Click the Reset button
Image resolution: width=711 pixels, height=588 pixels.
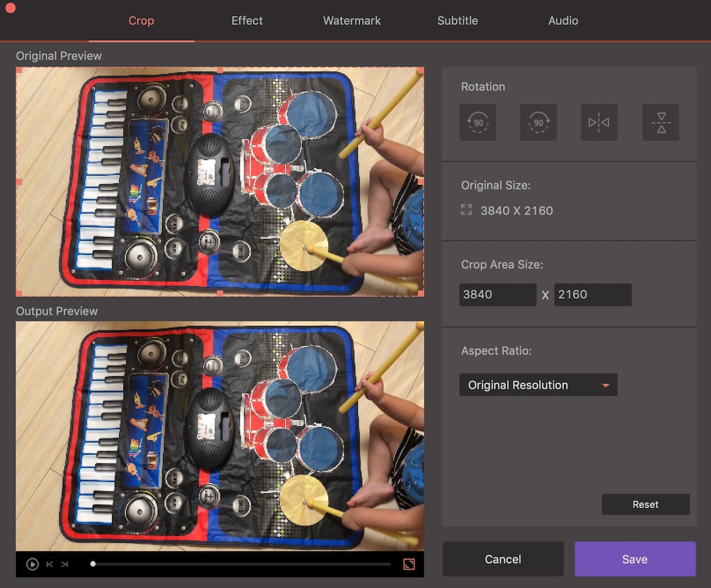[x=645, y=504]
